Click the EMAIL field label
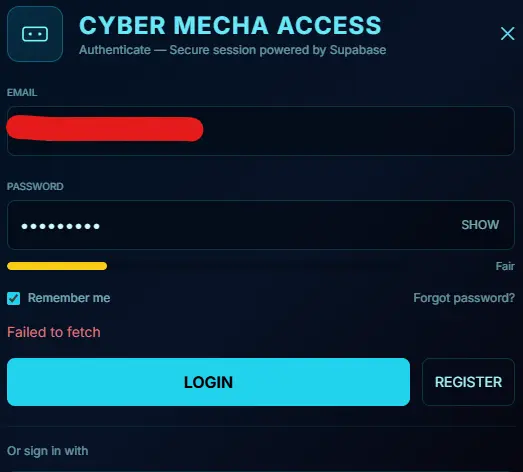 tap(22, 92)
